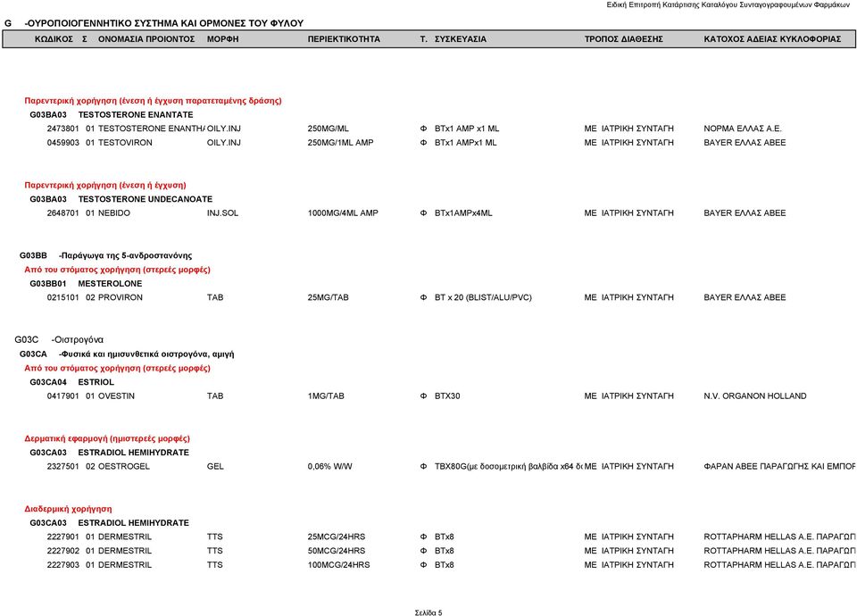Click the "ΚΑΤΟΧΟΣ ΑΔΕΙΑΣ ΚΥΚΛΟΦΟΡΙΑΣ" column header

(772, 39)
